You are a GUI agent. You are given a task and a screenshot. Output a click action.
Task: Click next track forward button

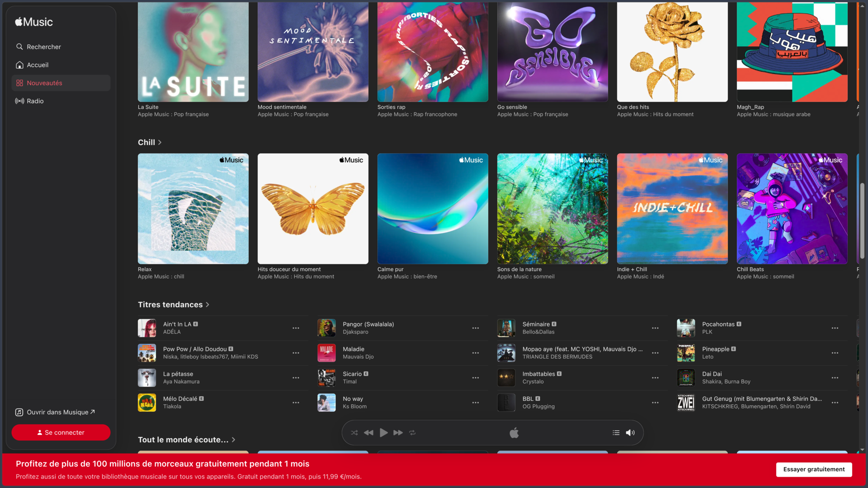click(398, 432)
